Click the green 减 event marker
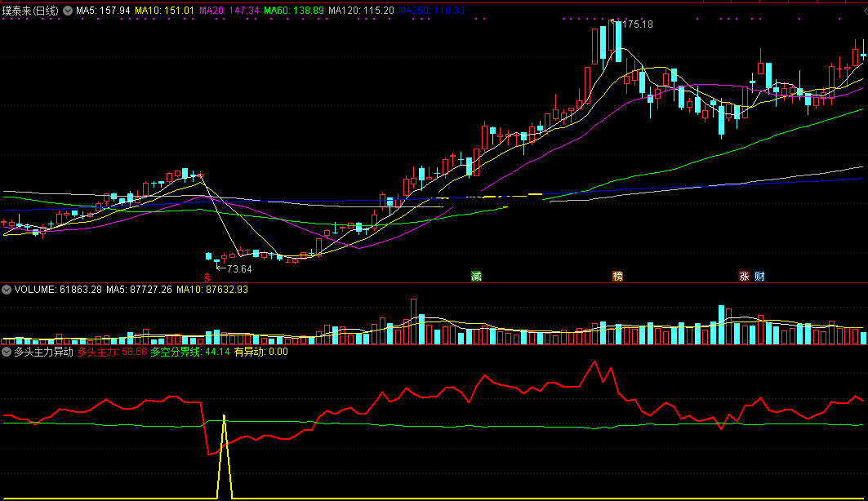The width and height of the screenshot is (868, 501). click(x=476, y=277)
